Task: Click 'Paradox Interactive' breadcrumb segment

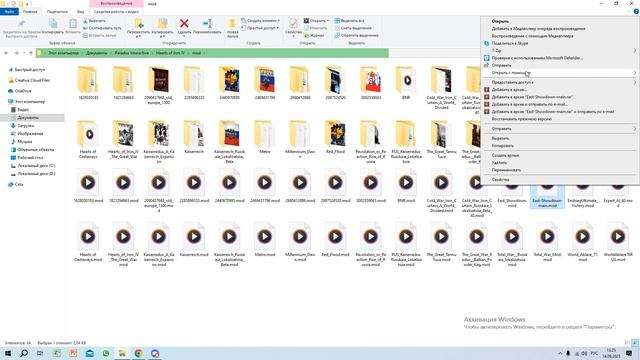Action: coord(131,53)
